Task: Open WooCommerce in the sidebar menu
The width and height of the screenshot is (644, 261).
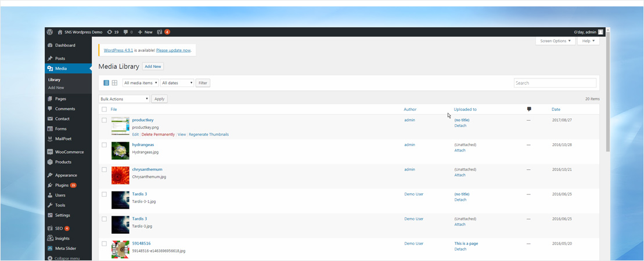Action: pos(69,152)
